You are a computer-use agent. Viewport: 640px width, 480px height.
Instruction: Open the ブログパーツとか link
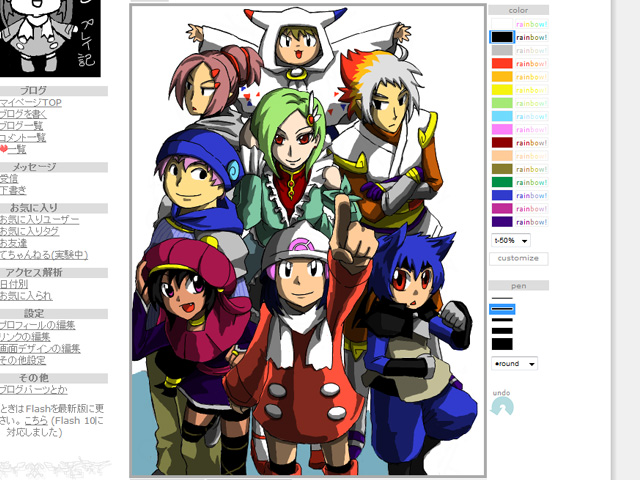pos(34,390)
